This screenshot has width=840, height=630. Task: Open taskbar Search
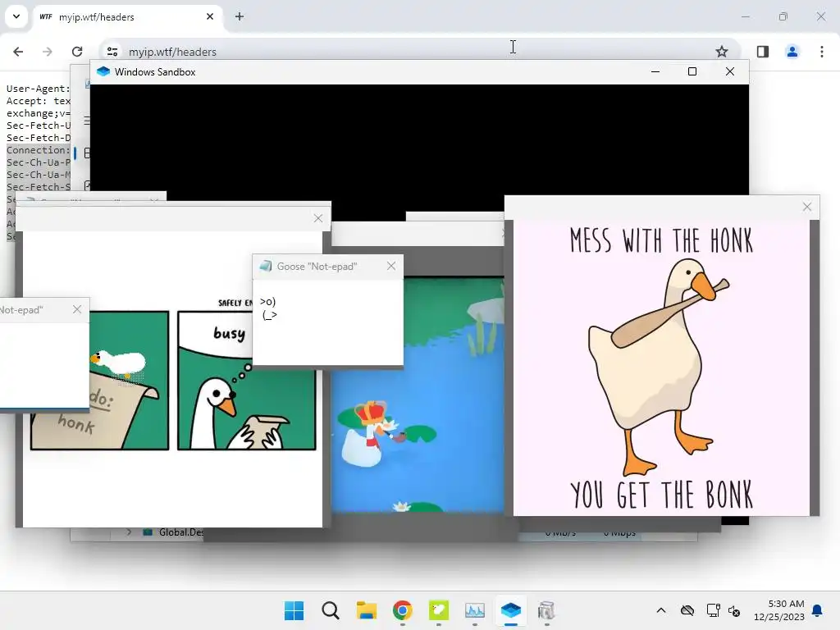(331, 610)
